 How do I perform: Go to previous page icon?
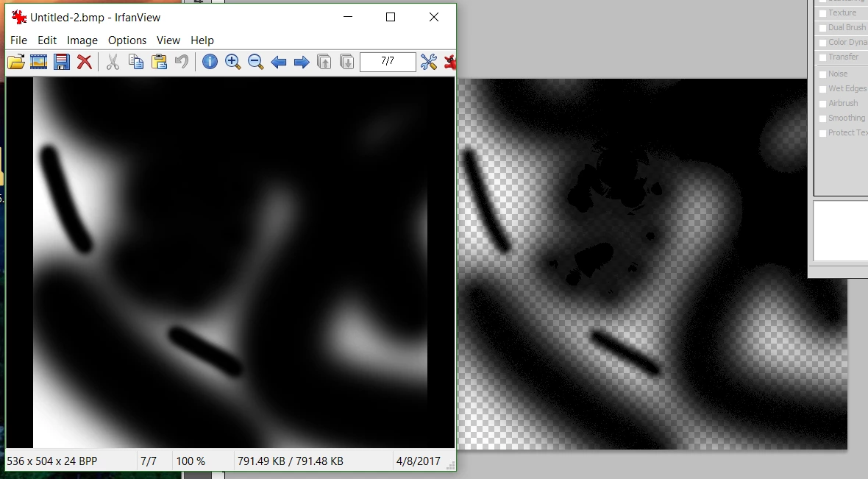pyautogui.click(x=324, y=62)
